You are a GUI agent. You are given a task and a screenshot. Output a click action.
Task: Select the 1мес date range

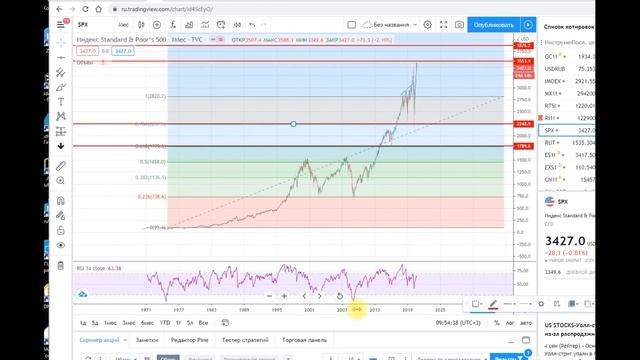point(110,323)
